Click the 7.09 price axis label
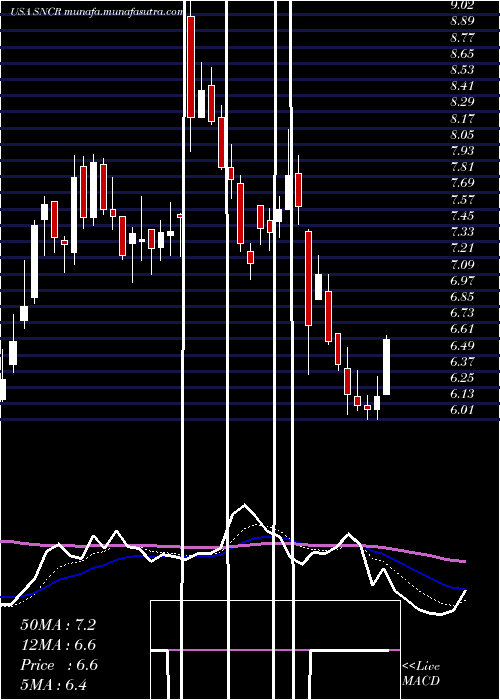The image size is (500, 700). tap(462, 265)
